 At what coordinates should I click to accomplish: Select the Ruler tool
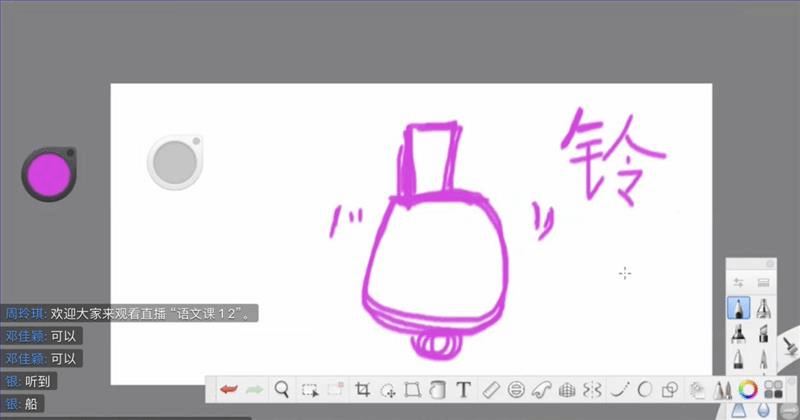(490, 389)
